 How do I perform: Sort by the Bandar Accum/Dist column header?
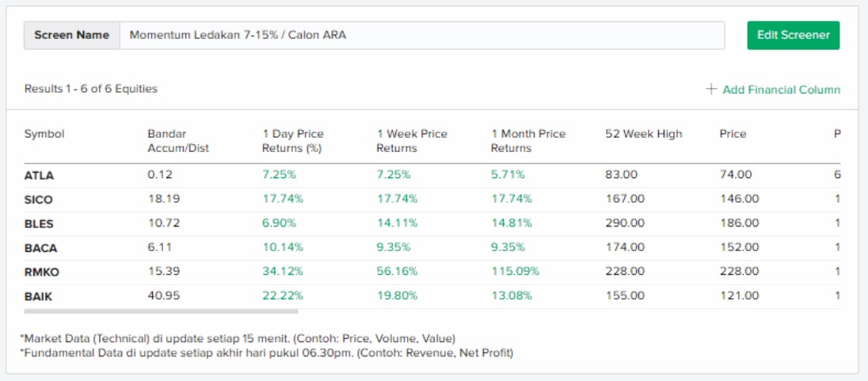(x=178, y=141)
